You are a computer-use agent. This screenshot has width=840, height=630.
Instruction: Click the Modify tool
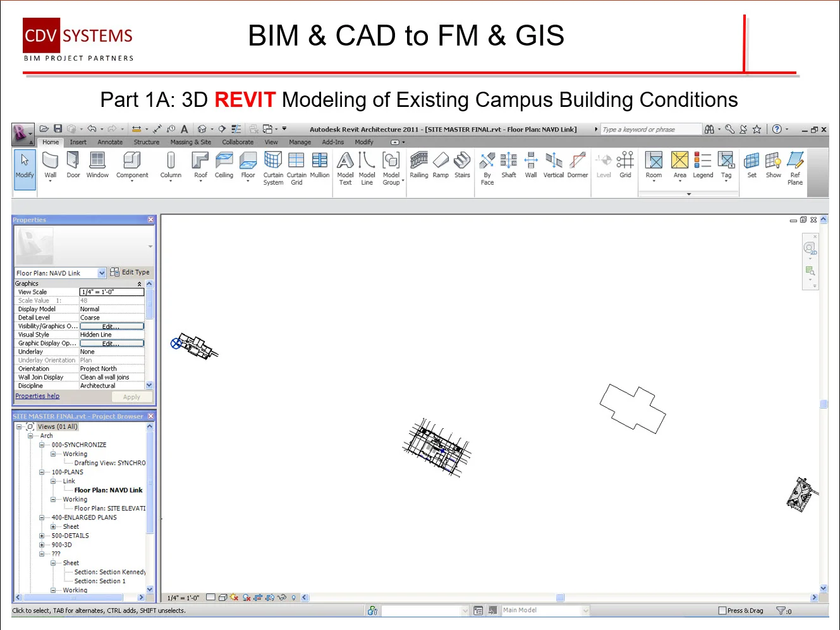pyautogui.click(x=25, y=168)
